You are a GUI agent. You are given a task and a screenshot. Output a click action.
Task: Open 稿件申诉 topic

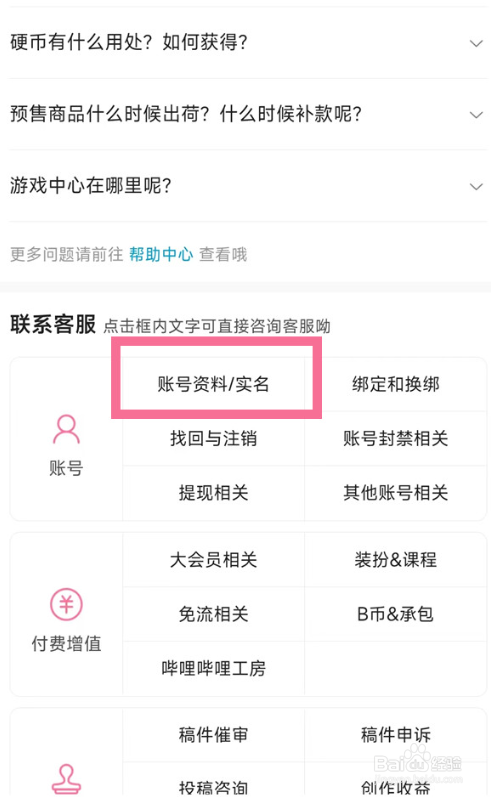(x=395, y=735)
